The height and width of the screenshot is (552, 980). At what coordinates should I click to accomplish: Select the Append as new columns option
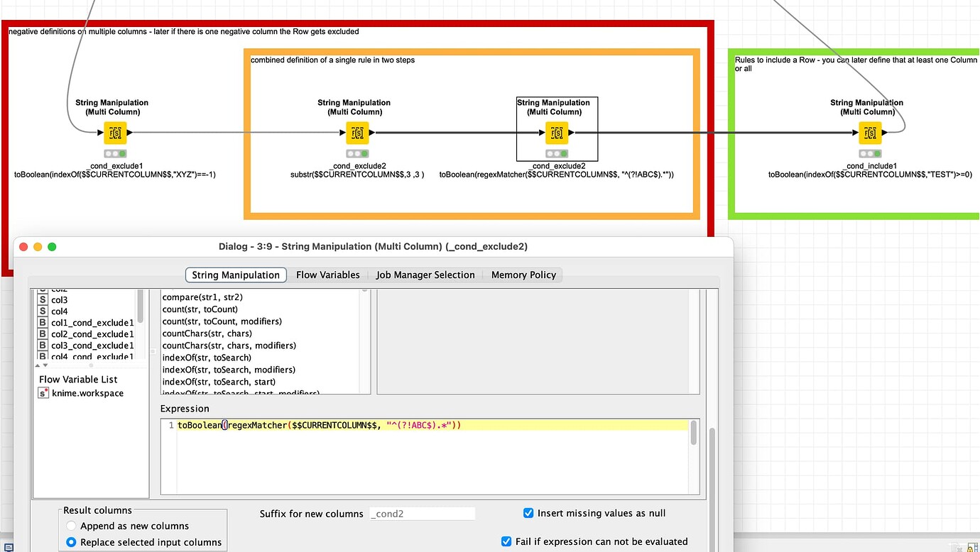click(70, 526)
